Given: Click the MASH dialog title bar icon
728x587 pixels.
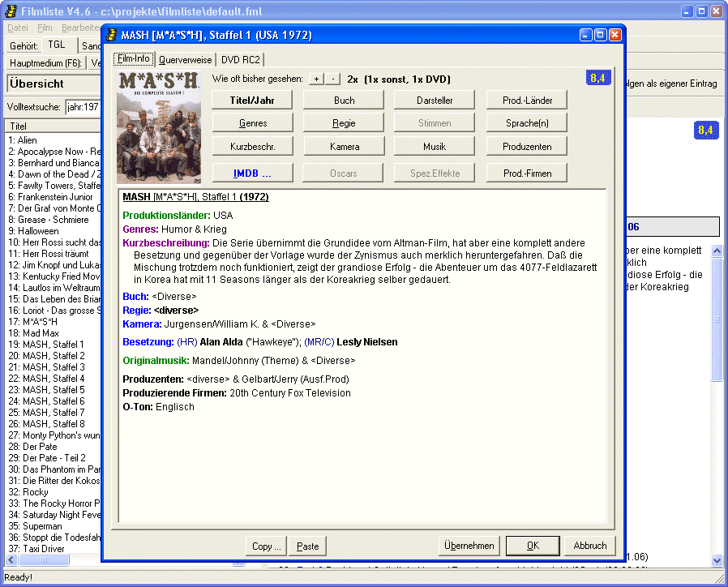Looking at the screenshot, I should (x=111, y=35).
